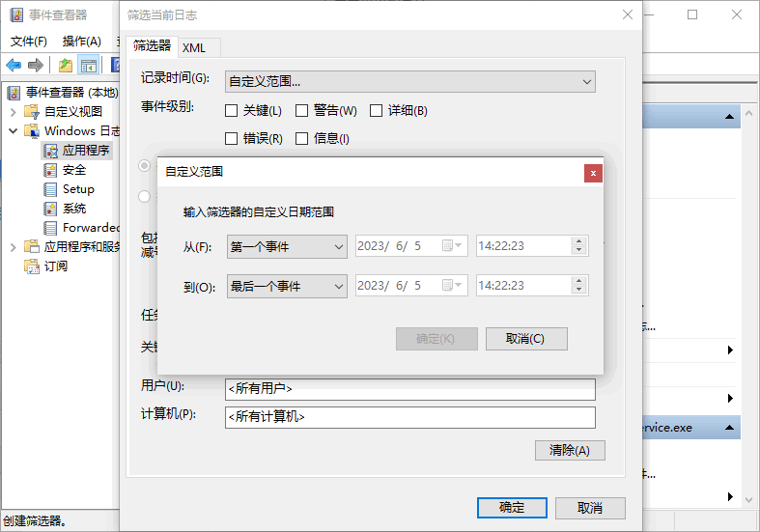The height and width of the screenshot is (532, 760).
Task: Select the 订阅 node in tree
Action: [x=55, y=266]
